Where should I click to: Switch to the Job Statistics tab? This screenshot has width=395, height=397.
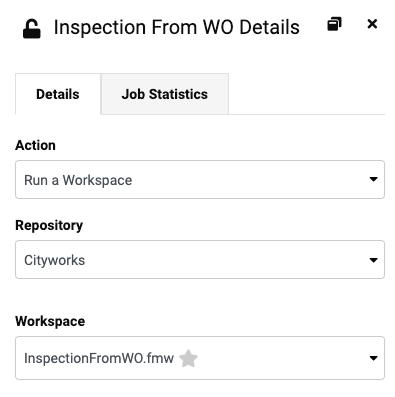point(165,94)
